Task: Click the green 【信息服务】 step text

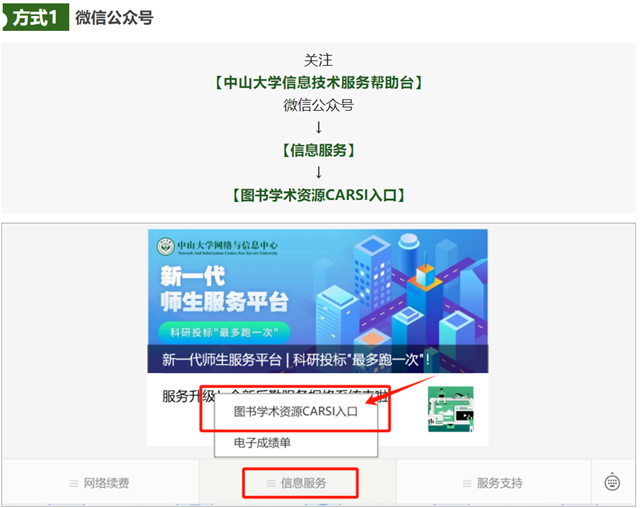Action: 318,150
